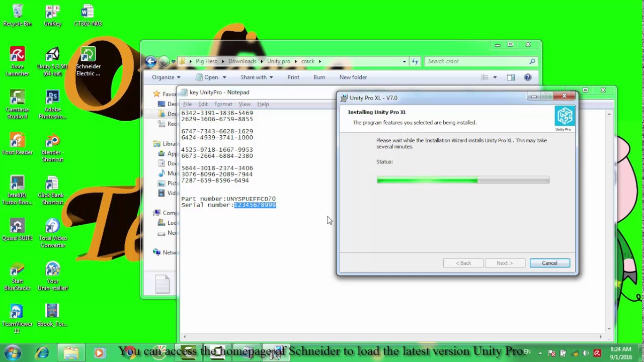The image size is (644, 362).
Task: Open Explorer Help question mark icon
Action: (527, 77)
